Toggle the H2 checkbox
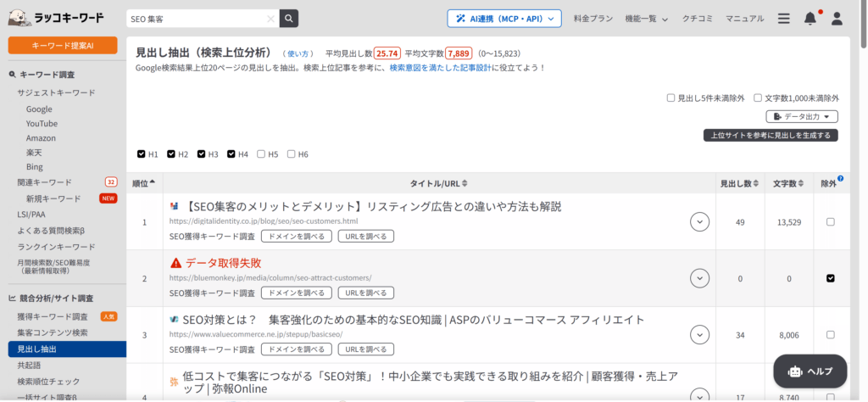The height and width of the screenshot is (402, 868). point(171,154)
